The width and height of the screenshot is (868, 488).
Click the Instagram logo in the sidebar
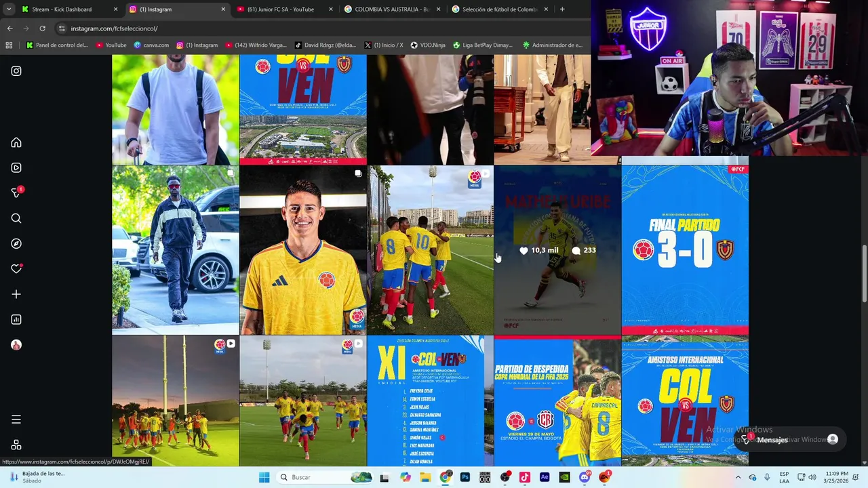coord(16,71)
